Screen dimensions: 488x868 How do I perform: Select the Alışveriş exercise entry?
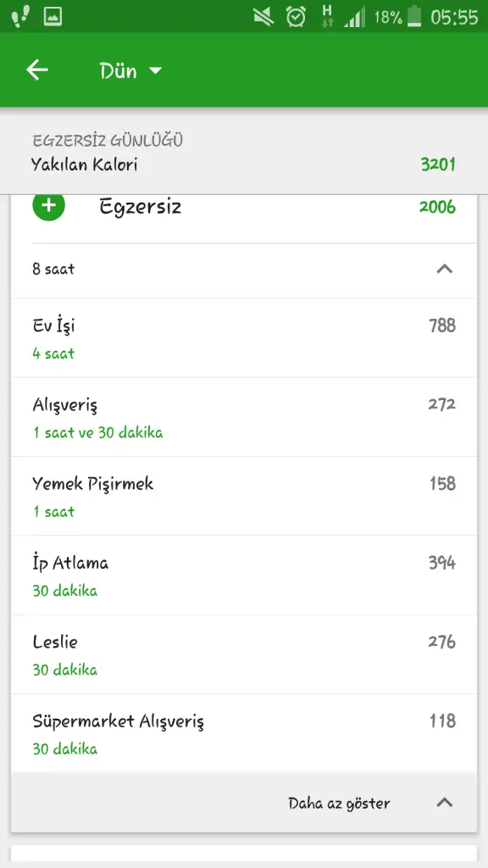click(244, 417)
